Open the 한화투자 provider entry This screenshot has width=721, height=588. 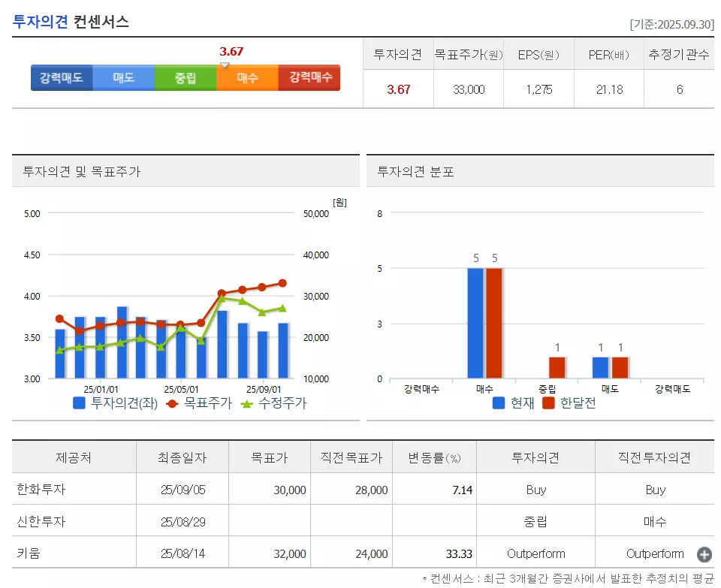(41, 490)
